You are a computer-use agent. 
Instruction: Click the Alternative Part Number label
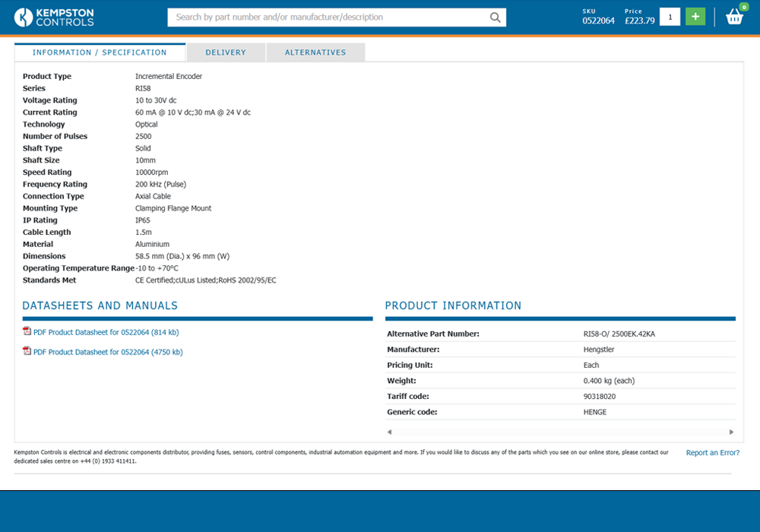coord(433,334)
